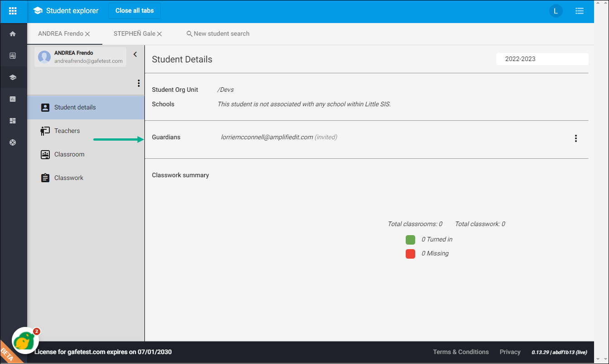The image size is (609, 364).
Task: Click guardian email lorriemcconnell@amplifiedit.com
Action: point(267,137)
